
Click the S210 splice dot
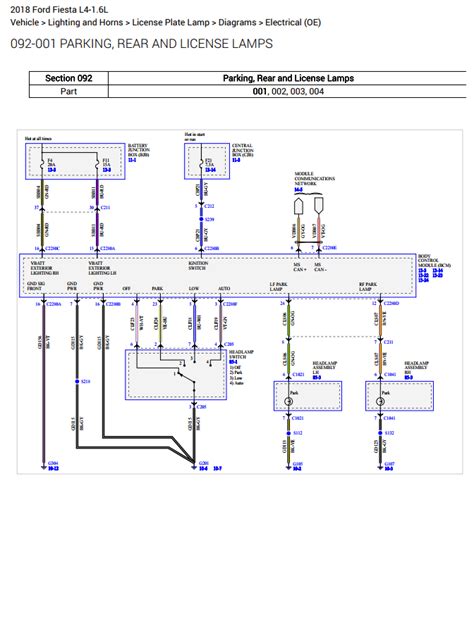click(x=77, y=381)
